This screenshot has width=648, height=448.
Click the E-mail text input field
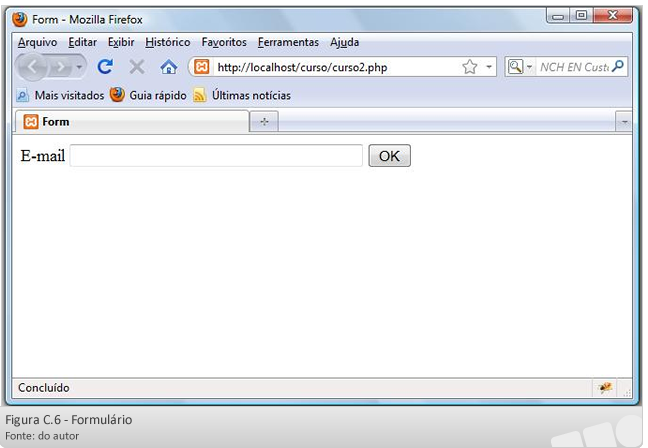[x=216, y=156]
